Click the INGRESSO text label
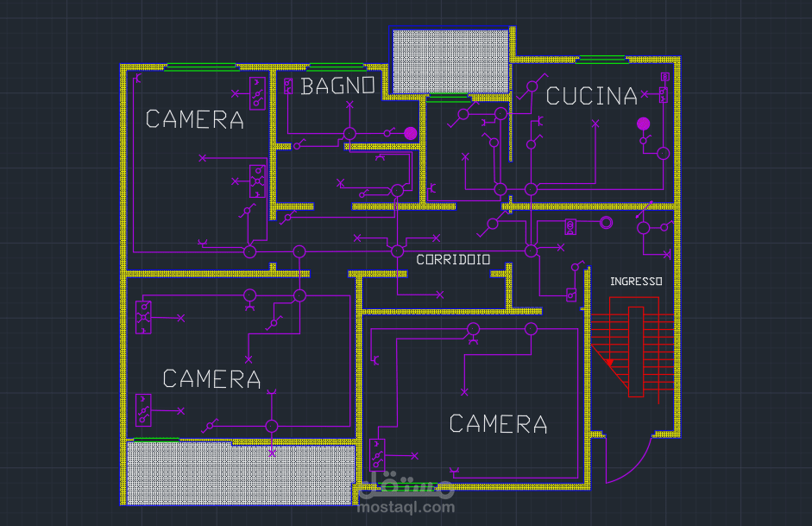This screenshot has width=812, height=526. coord(636,282)
